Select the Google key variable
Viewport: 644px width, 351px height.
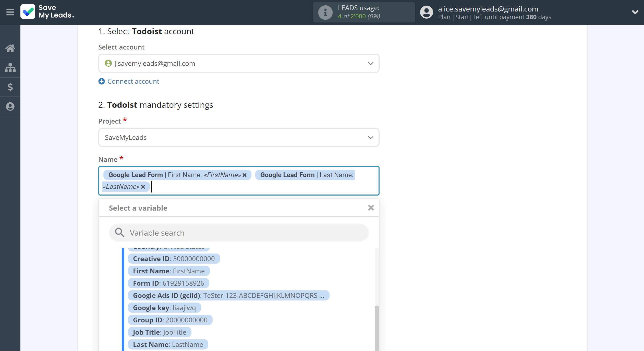(164, 308)
